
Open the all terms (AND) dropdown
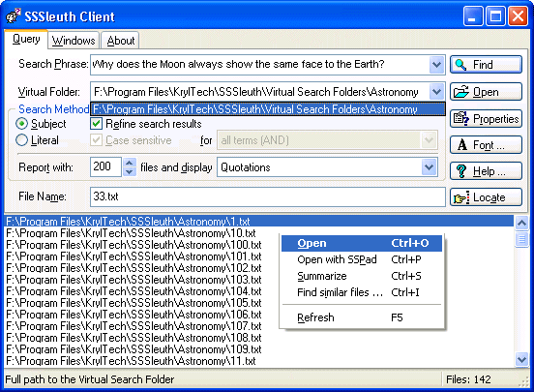click(x=429, y=139)
